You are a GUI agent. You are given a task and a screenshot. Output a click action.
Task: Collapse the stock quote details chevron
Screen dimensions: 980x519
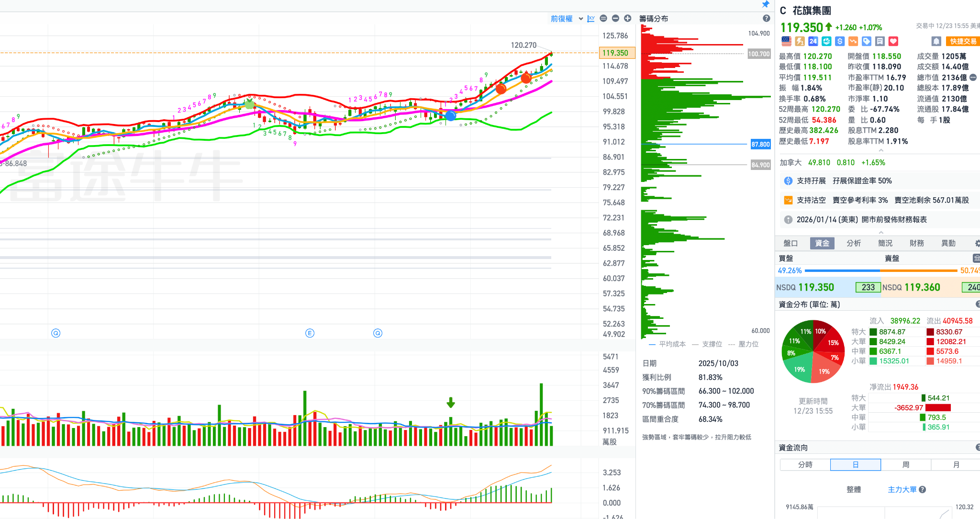point(881,150)
